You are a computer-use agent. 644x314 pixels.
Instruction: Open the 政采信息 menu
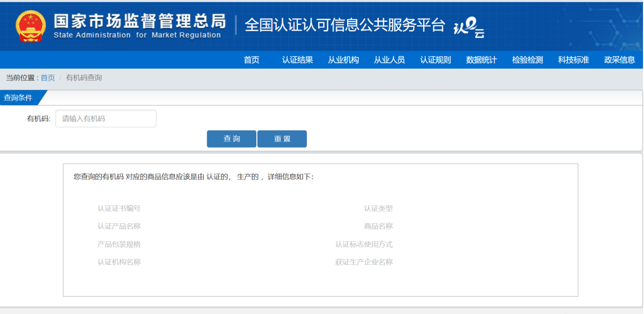619,60
